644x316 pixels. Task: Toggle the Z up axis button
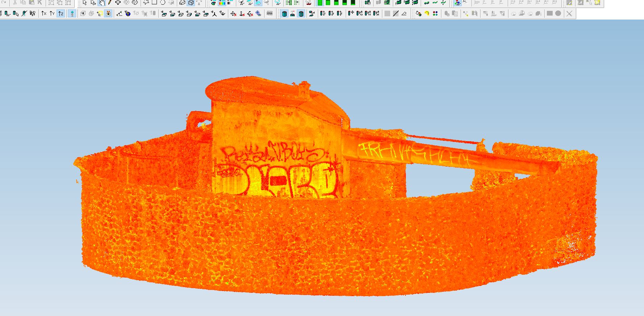pos(61,13)
